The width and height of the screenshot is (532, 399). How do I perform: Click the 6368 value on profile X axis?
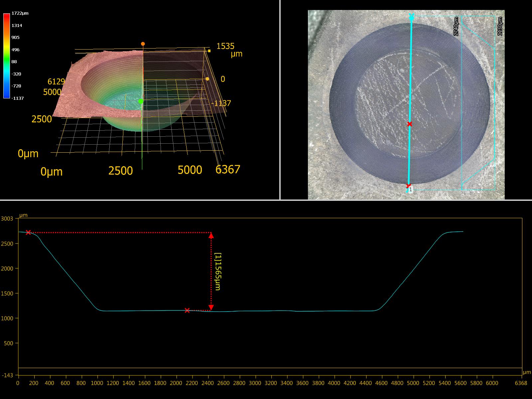click(521, 383)
